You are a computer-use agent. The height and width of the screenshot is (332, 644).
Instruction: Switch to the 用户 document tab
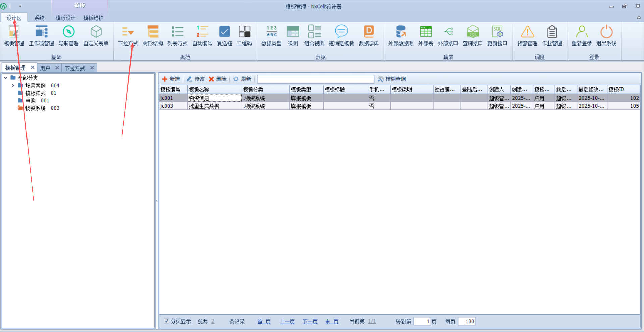(x=45, y=68)
